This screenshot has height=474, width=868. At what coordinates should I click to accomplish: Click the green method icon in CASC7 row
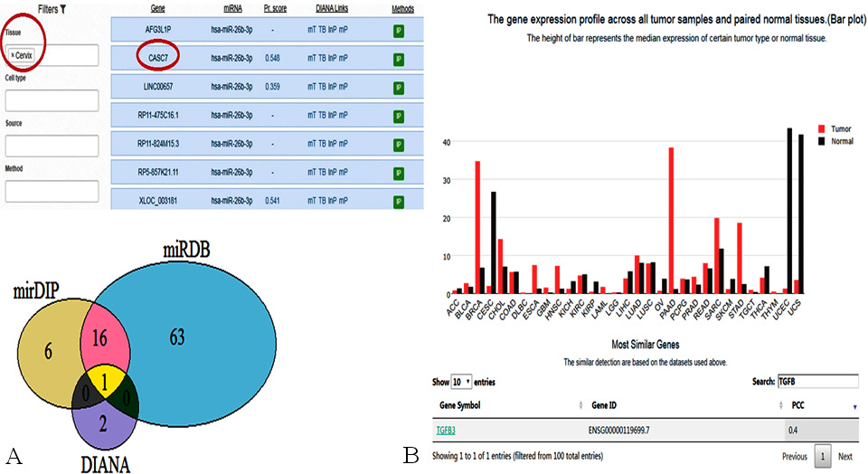(399, 60)
